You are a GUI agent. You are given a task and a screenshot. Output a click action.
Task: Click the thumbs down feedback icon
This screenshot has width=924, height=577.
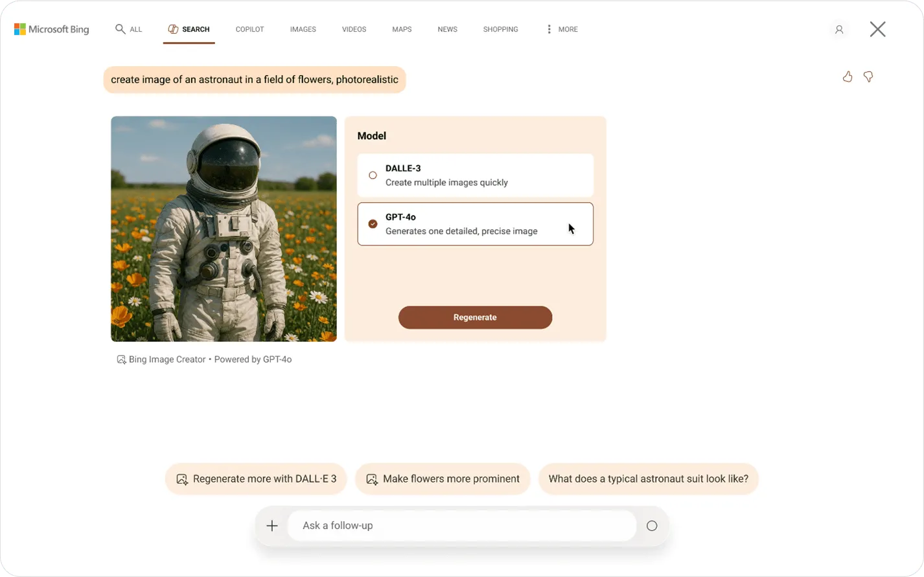868,76
